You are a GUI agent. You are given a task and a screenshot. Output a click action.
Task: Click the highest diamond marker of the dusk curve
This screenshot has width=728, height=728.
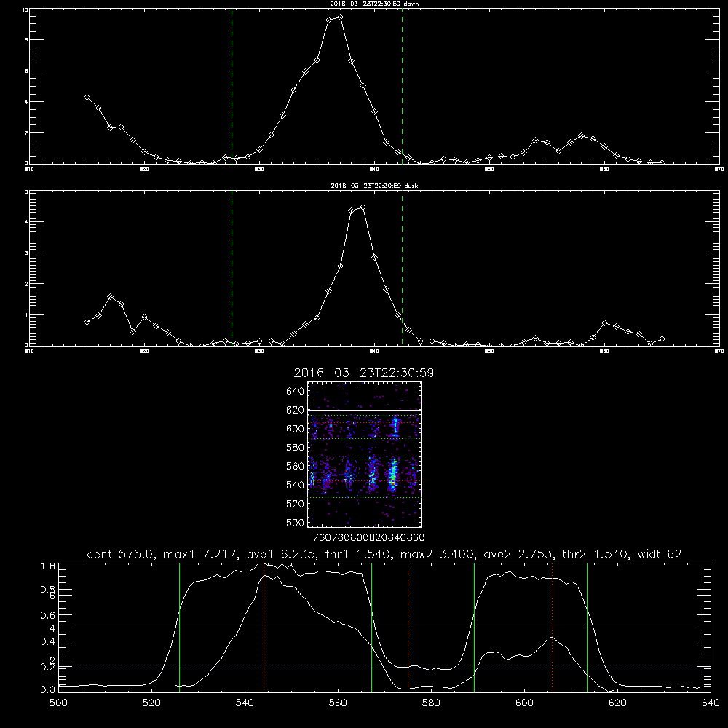(x=363, y=207)
